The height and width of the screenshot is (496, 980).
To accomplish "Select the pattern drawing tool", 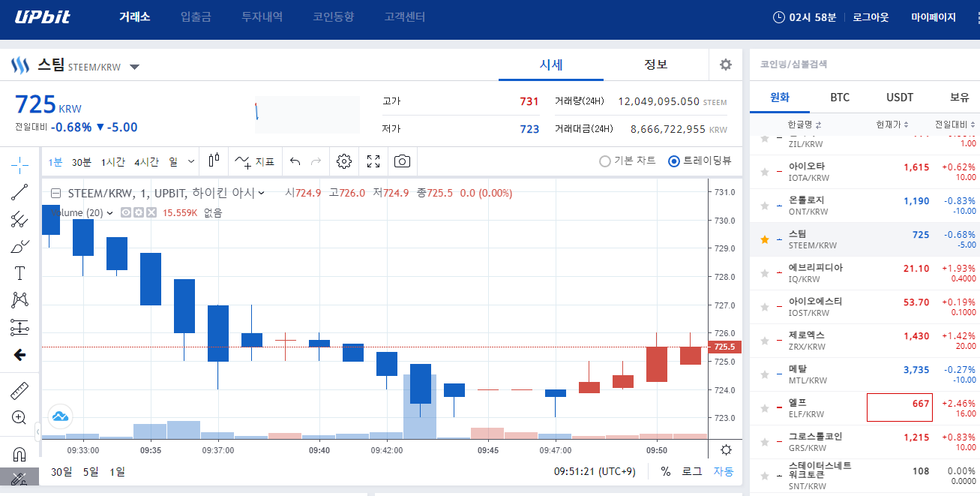I will [20, 300].
